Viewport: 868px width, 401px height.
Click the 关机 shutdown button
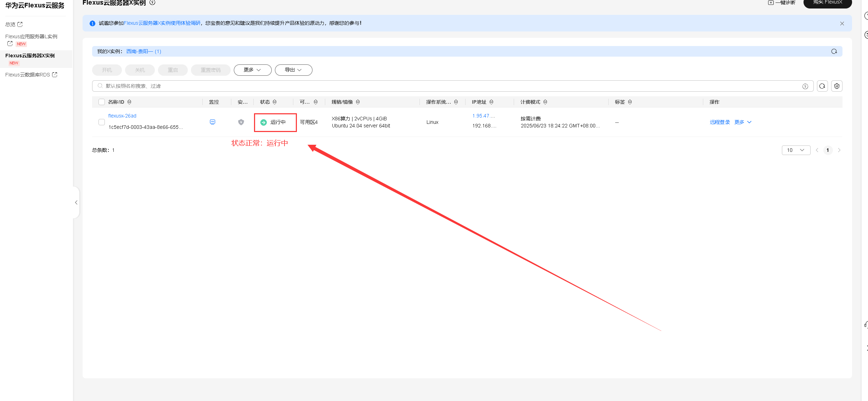140,70
